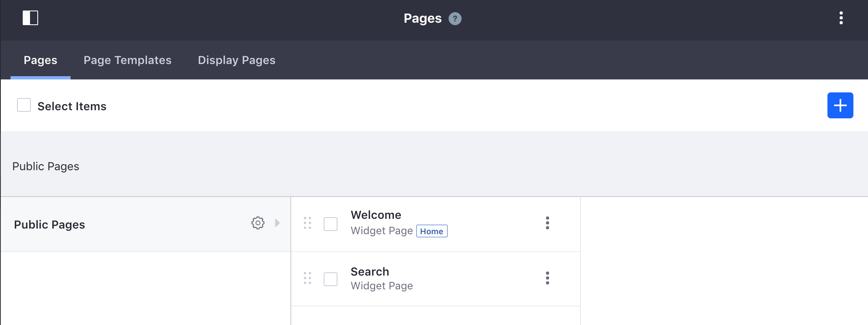Viewport: 868px width, 325px height.
Task: Open actions menu for Welcome page
Action: (x=548, y=223)
